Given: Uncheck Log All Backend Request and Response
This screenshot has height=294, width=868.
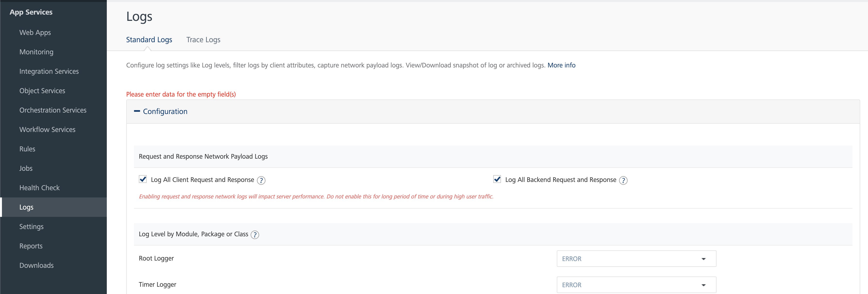Looking at the screenshot, I should pyautogui.click(x=497, y=179).
